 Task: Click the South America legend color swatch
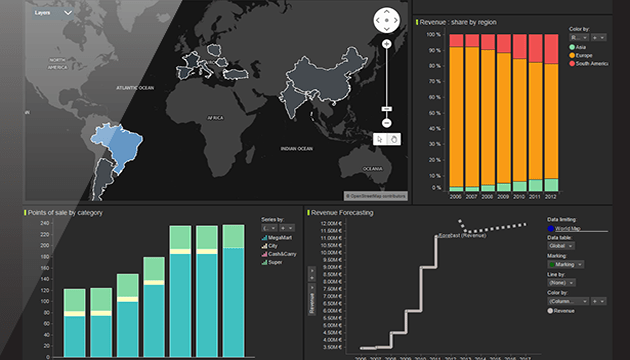572,63
